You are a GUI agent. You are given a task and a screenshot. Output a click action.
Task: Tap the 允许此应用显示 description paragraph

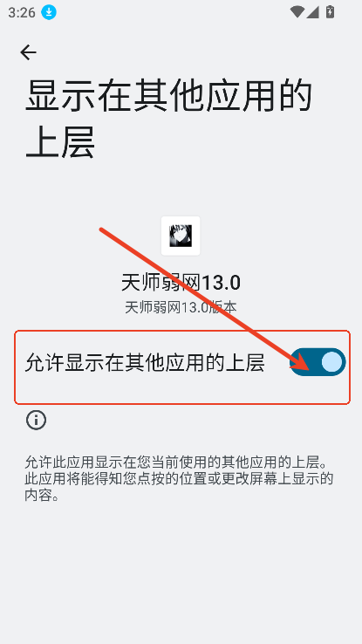pyautogui.click(x=179, y=478)
